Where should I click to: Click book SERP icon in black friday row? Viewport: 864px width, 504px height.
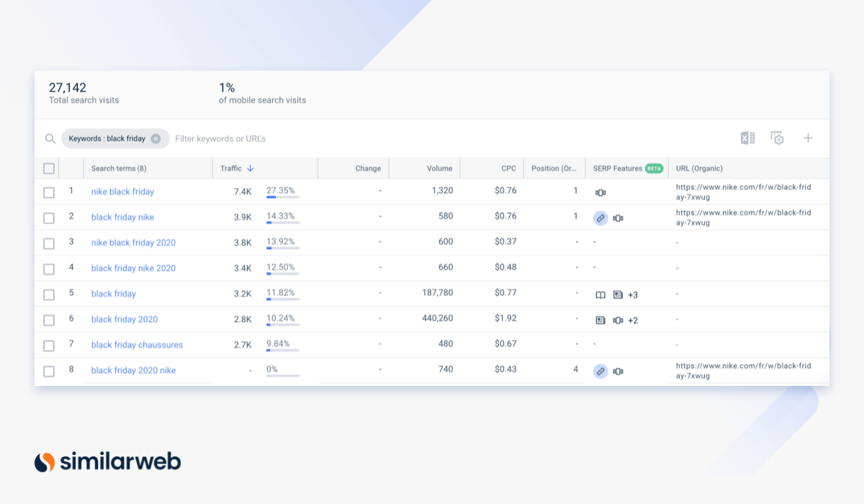(x=600, y=294)
